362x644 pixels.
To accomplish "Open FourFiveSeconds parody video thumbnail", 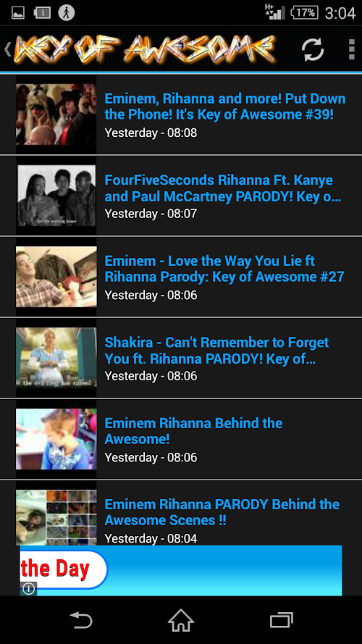I will (x=56, y=196).
